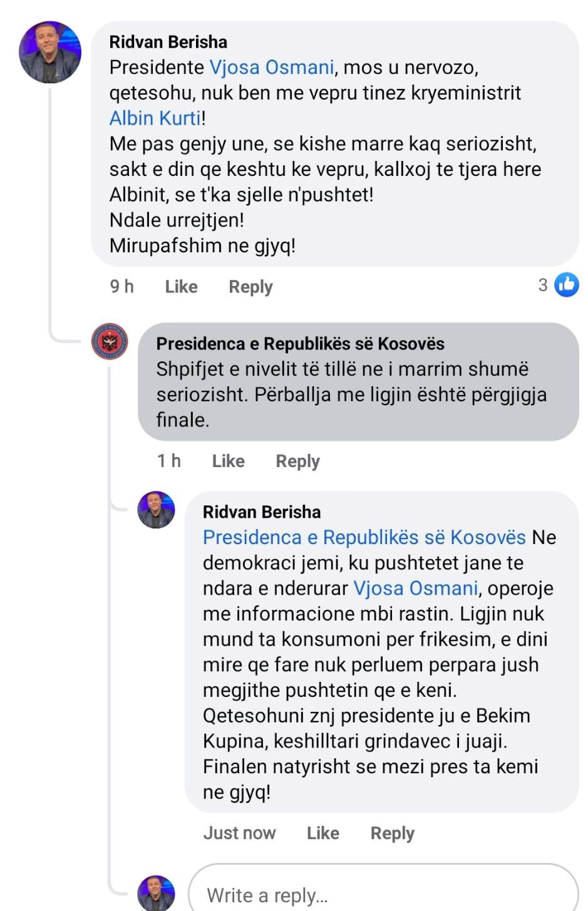Click Ridvan Berisha's avatar beside the latest reply

click(x=156, y=510)
